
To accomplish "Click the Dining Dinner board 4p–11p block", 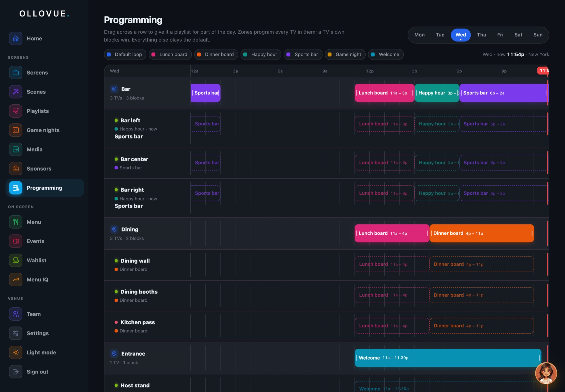I will click(x=482, y=233).
